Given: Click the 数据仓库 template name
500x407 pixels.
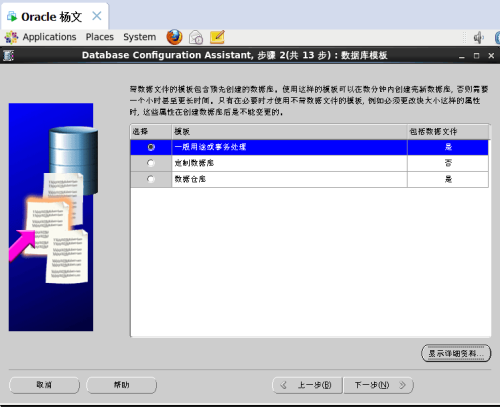Looking at the screenshot, I should coord(190,179).
